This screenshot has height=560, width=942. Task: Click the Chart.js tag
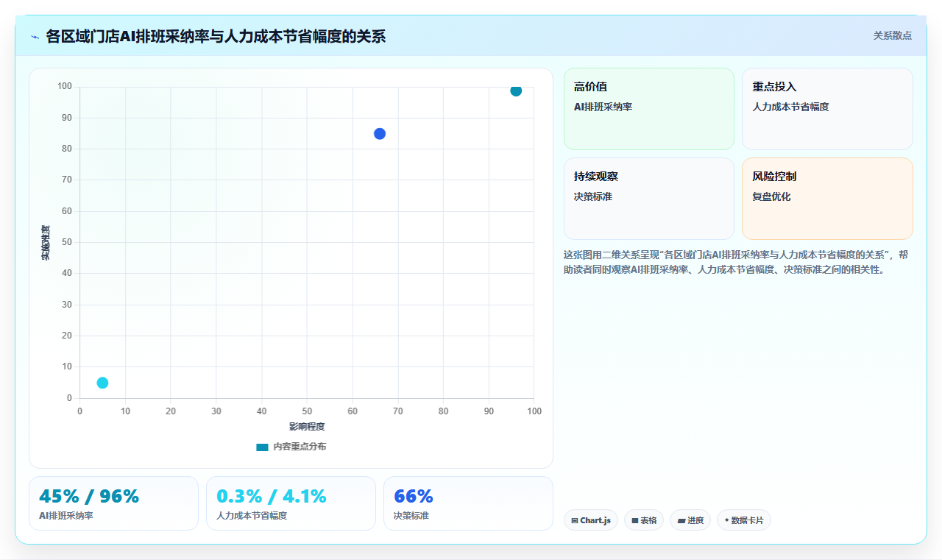[591, 520]
